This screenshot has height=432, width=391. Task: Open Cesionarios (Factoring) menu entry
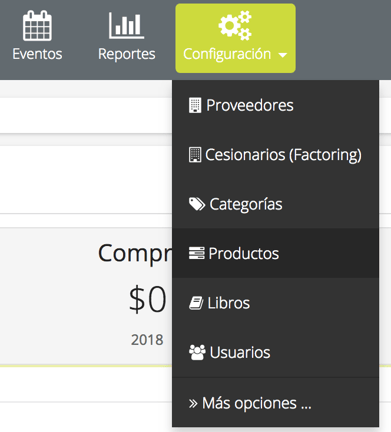pyautogui.click(x=275, y=155)
